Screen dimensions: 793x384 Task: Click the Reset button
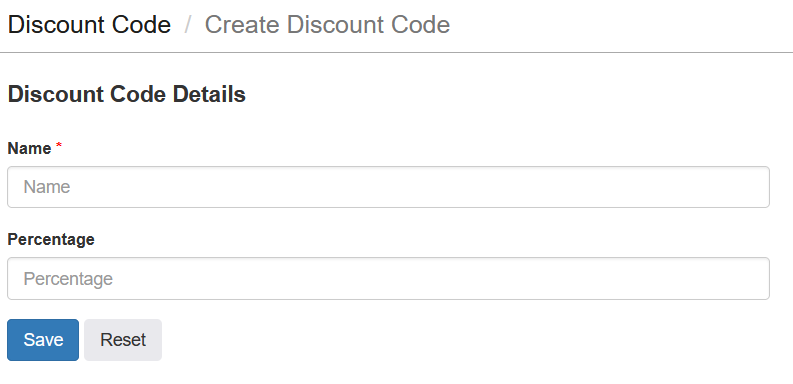(x=123, y=340)
